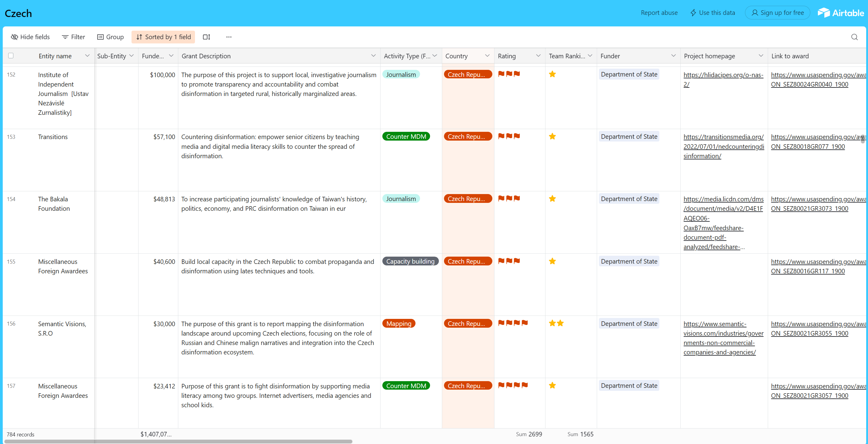Click the star in Transitions row
Screen dimensions: 868x444
pyautogui.click(x=552, y=136)
